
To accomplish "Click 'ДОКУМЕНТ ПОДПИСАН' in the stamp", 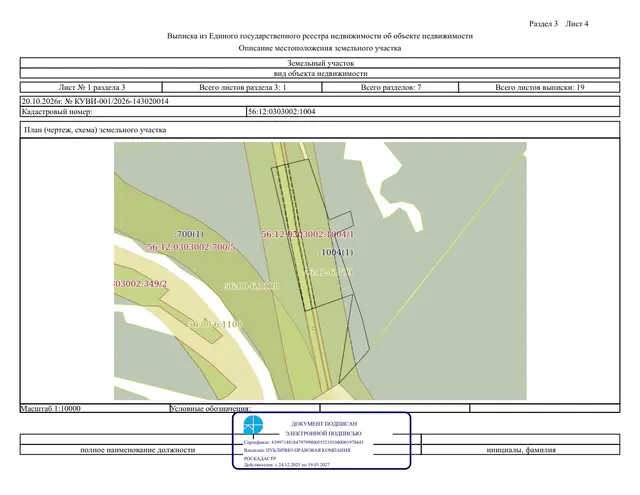I will [x=324, y=424].
